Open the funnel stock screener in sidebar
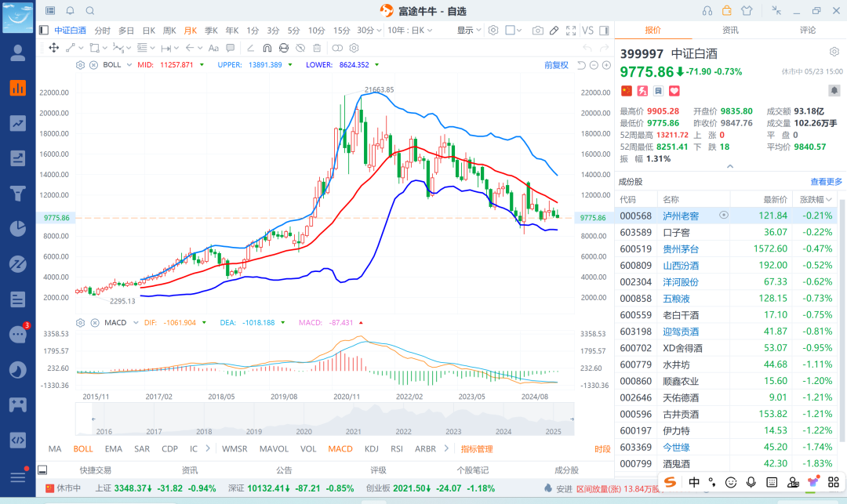 pos(18,193)
